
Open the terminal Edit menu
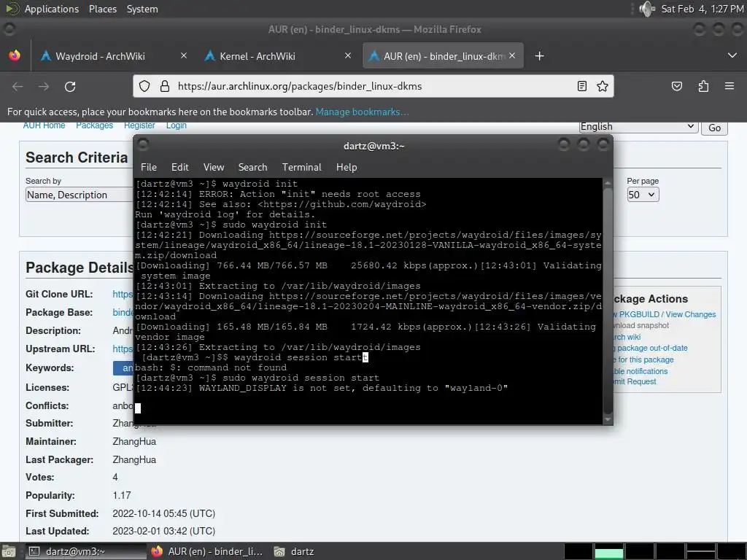pyautogui.click(x=180, y=167)
